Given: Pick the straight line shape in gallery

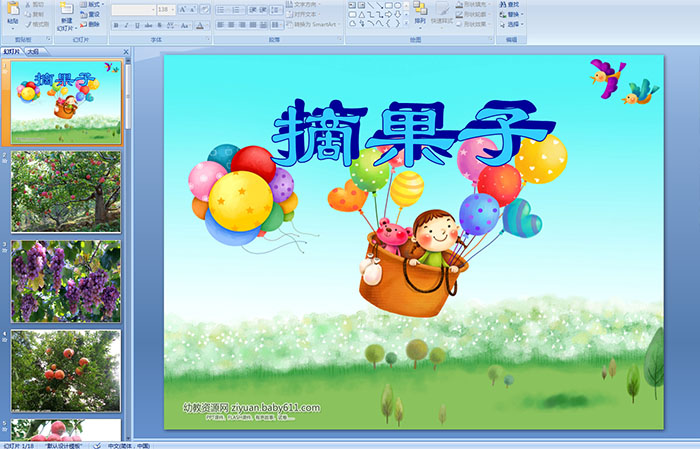Looking at the screenshot, I should click(x=370, y=5).
